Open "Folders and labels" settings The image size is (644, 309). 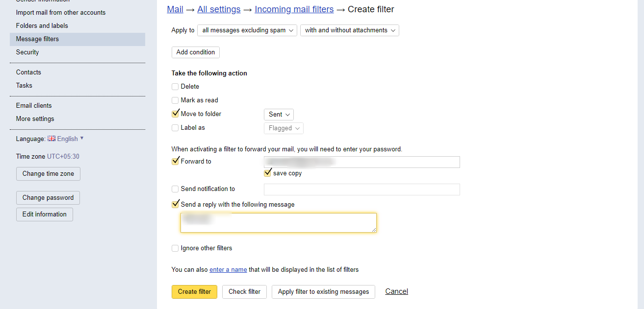(41, 25)
